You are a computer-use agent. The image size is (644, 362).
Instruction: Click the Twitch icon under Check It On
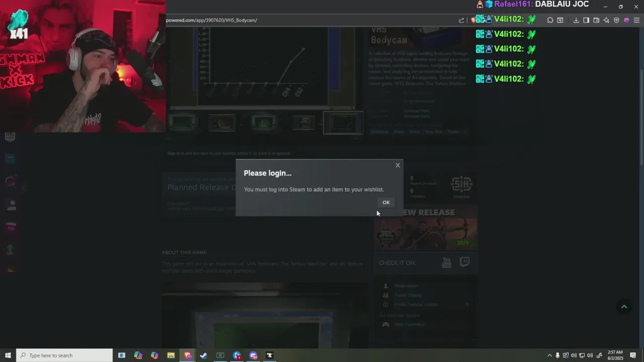pos(465,262)
